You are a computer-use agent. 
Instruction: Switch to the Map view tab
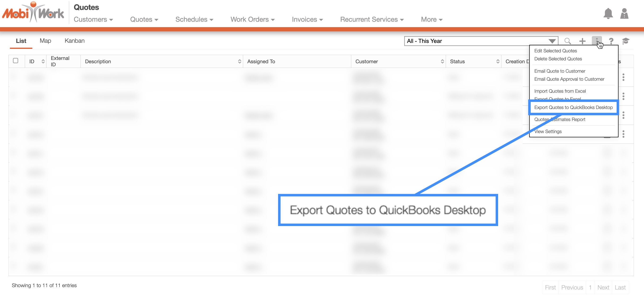click(x=45, y=41)
